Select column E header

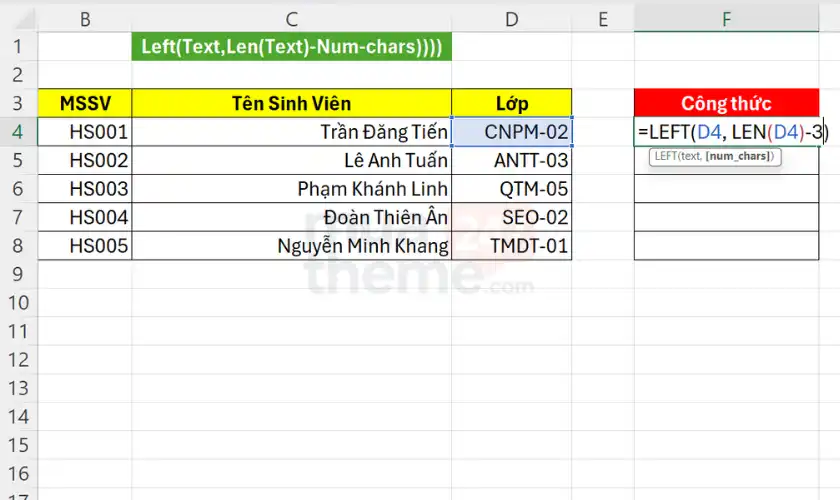tap(603, 19)
